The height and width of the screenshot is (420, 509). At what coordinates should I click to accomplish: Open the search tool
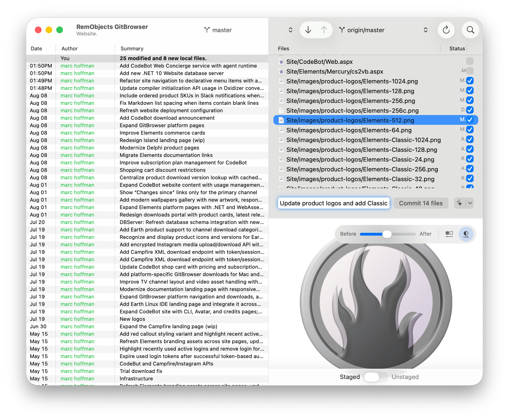470,30
